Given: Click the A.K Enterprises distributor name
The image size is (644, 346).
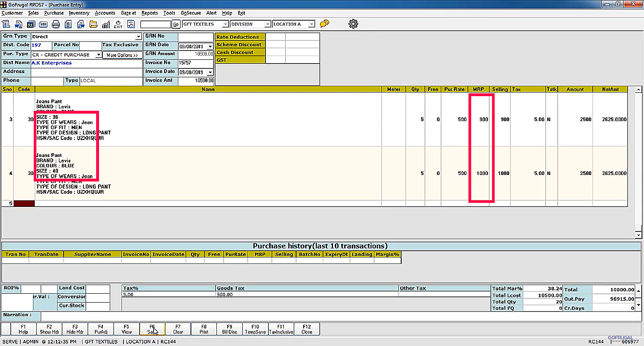Looking at the screenshot, I should click(52, 63).
